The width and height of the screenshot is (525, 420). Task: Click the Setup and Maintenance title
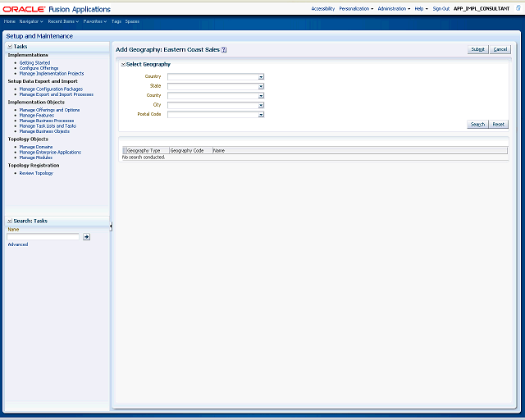[x=39, y=36]
